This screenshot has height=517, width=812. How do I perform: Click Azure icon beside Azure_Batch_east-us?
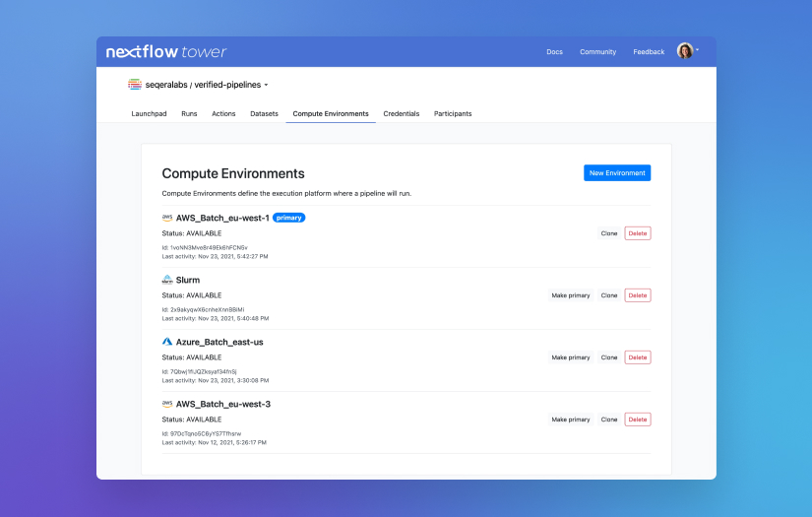[x=167, y=342]
